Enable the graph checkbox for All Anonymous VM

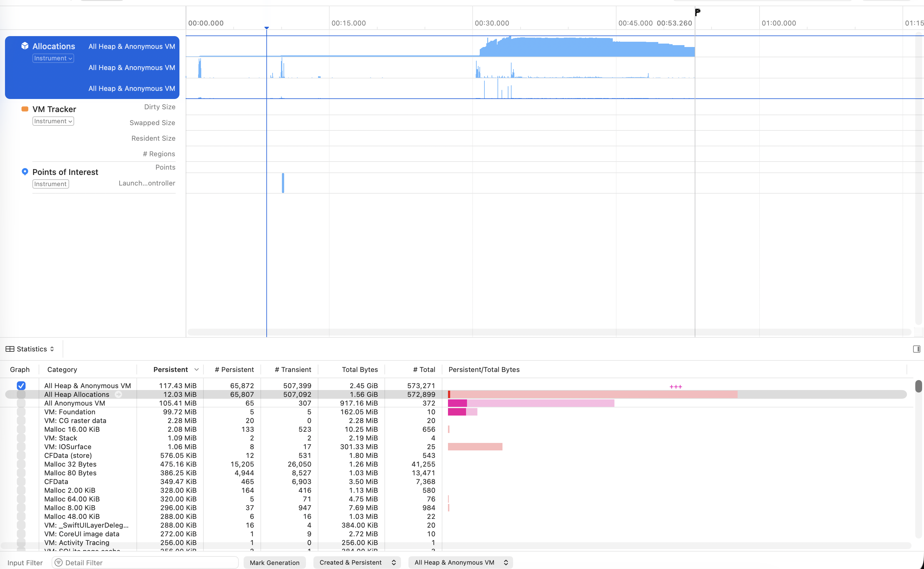21,403
